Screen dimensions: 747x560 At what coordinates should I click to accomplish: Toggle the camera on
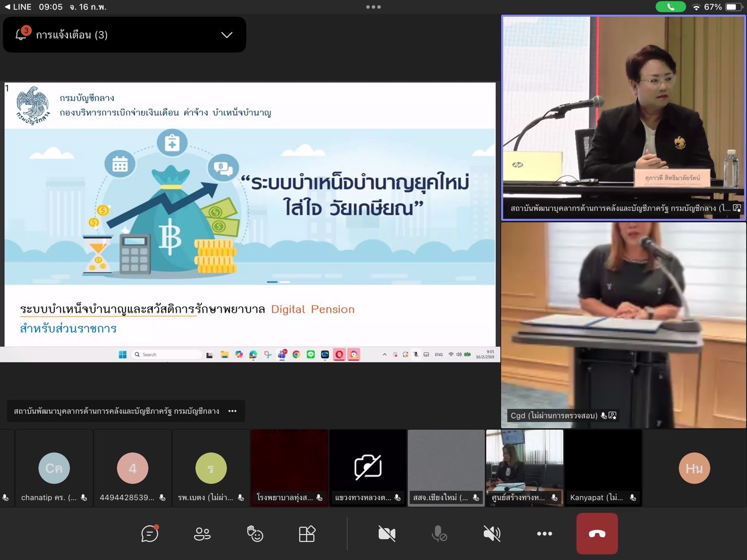[x=387, y=534]
